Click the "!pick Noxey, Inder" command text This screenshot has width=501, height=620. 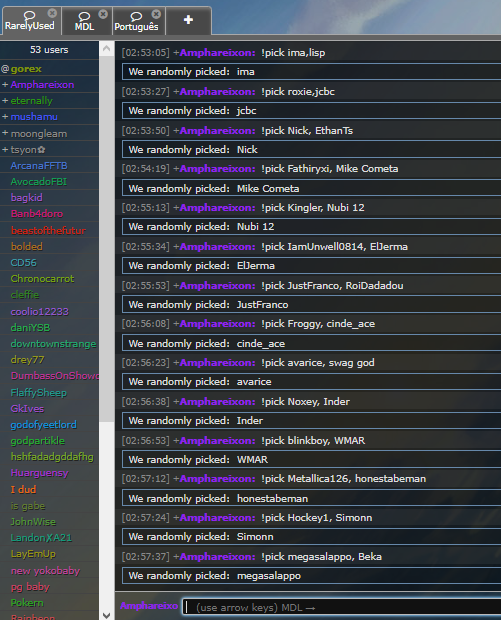coord(305,401)
